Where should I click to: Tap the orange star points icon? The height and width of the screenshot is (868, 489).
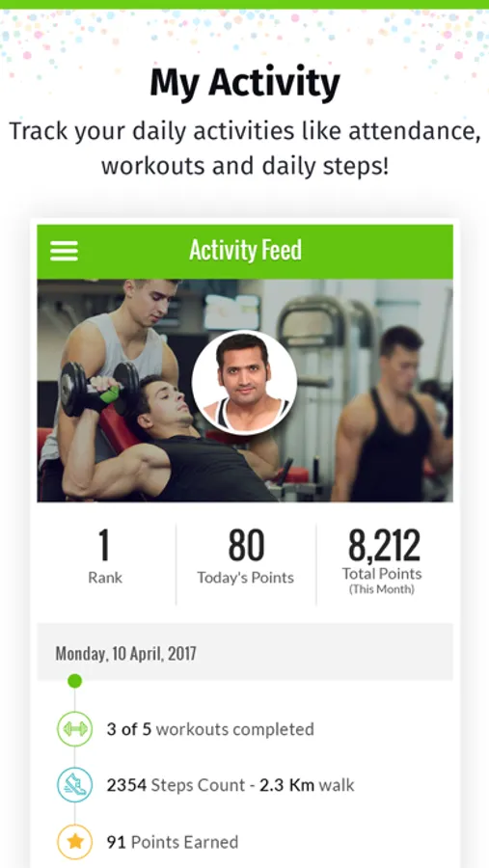[x=75, y=841]
